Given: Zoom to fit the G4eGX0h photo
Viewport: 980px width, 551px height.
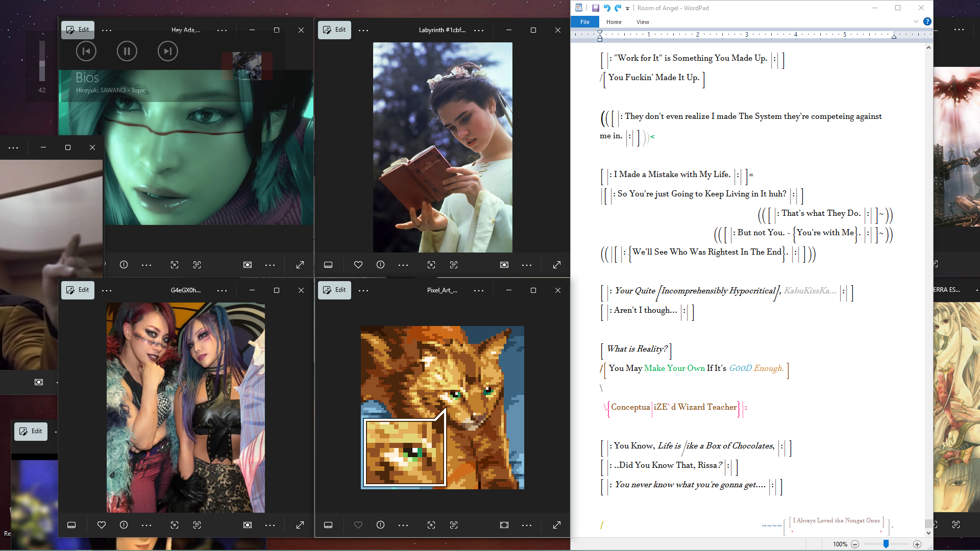Looking at the screenshot, I should tap(248, 525).
